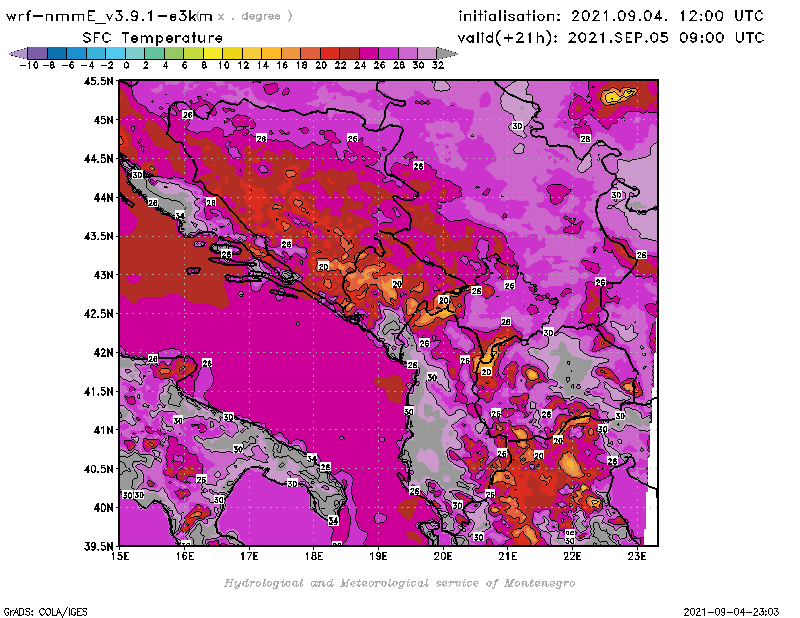Viewport: 800px width, 618px height.
Task: Click the '45.5N' latitude axis label
Action: coord(98,81)
